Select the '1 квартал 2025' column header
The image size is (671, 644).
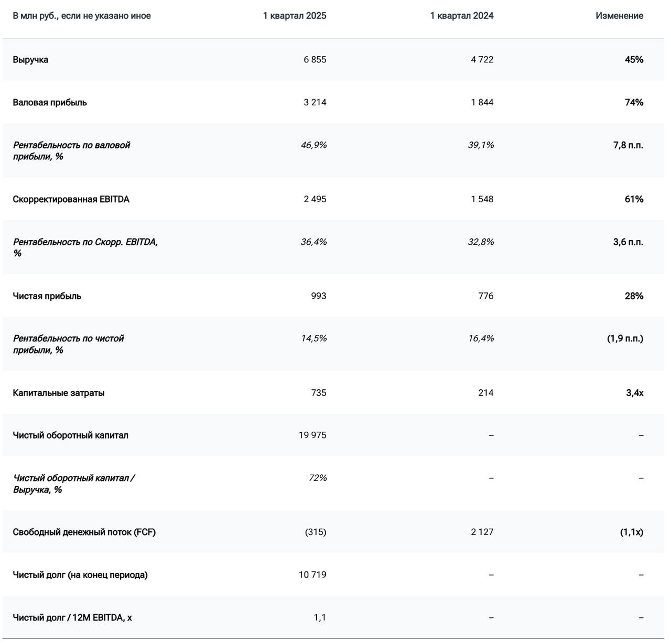pos(294,16)
